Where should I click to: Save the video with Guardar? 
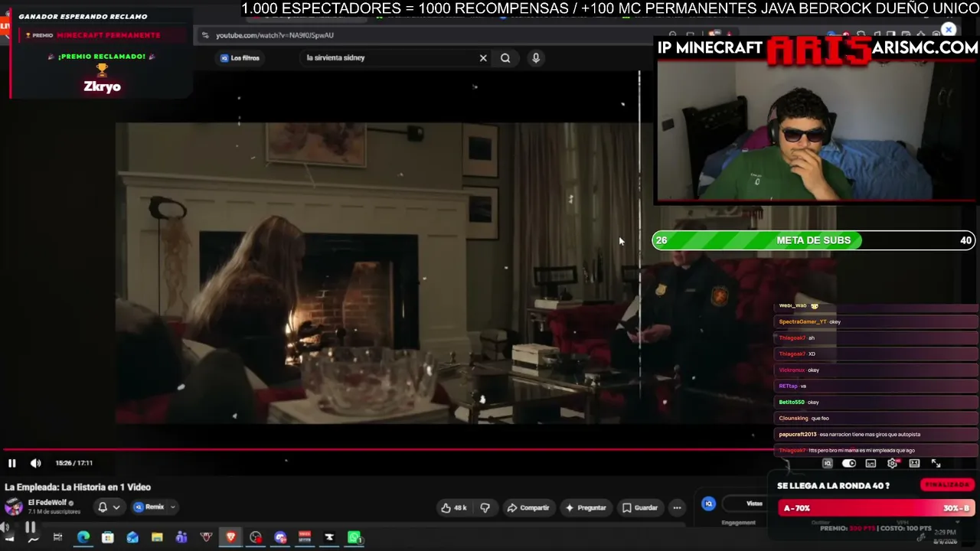point(640,507)
